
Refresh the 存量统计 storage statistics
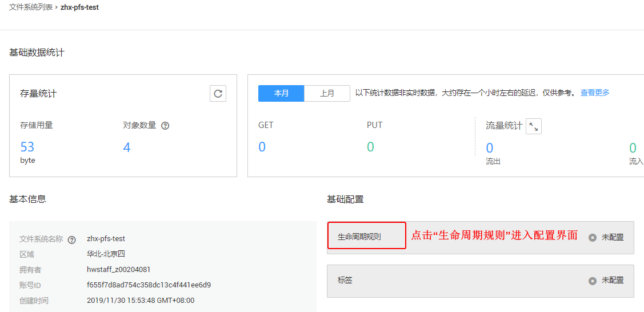tap(218, 94)
